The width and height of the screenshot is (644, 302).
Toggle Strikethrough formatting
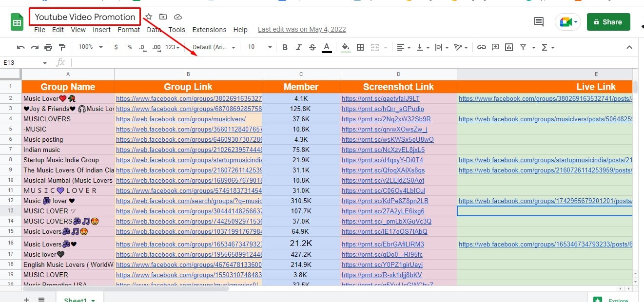[x=312, y=47]
